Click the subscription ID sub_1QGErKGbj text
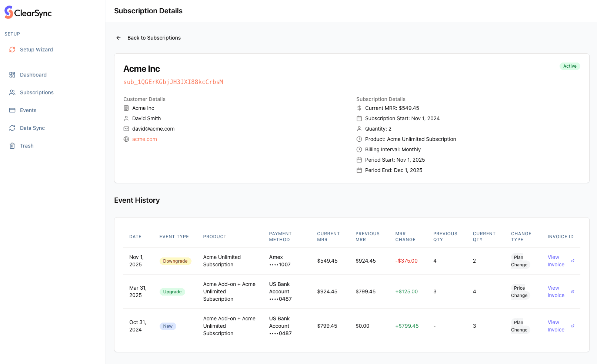The image size is (597, 364). coord(173,82)
